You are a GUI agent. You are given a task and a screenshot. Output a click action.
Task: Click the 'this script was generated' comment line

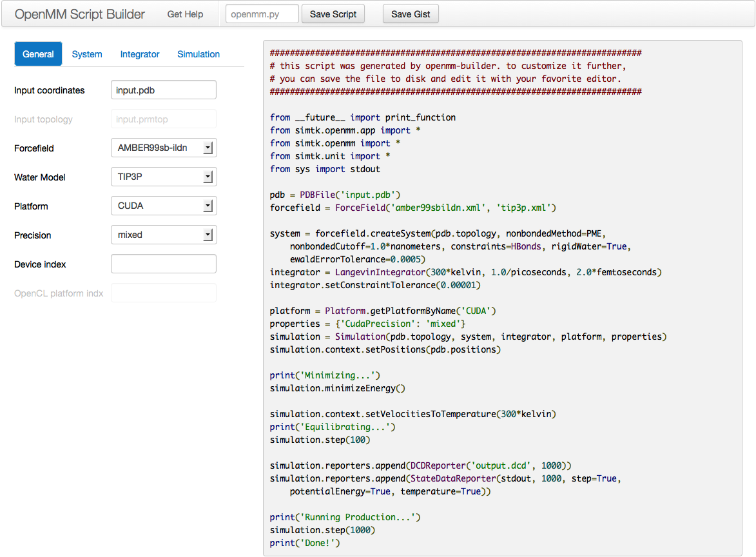point(448,66)
